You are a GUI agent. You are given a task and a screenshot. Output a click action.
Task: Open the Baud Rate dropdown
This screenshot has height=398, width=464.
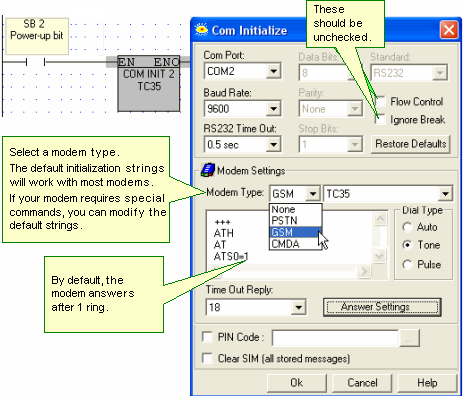coord(273,109)
